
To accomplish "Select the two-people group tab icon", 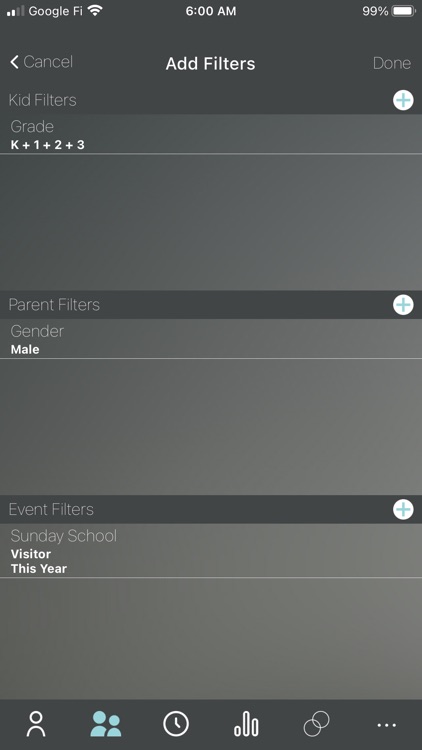I will click(106, 724).
